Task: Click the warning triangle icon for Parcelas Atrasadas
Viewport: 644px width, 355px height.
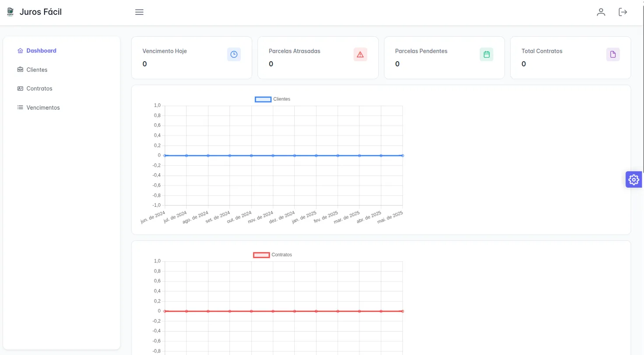Action: click(x=360, y=55)
